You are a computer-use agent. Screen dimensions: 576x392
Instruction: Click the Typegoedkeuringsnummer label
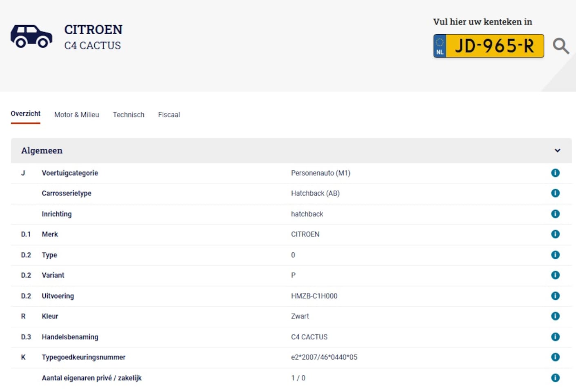pos(83,357)
